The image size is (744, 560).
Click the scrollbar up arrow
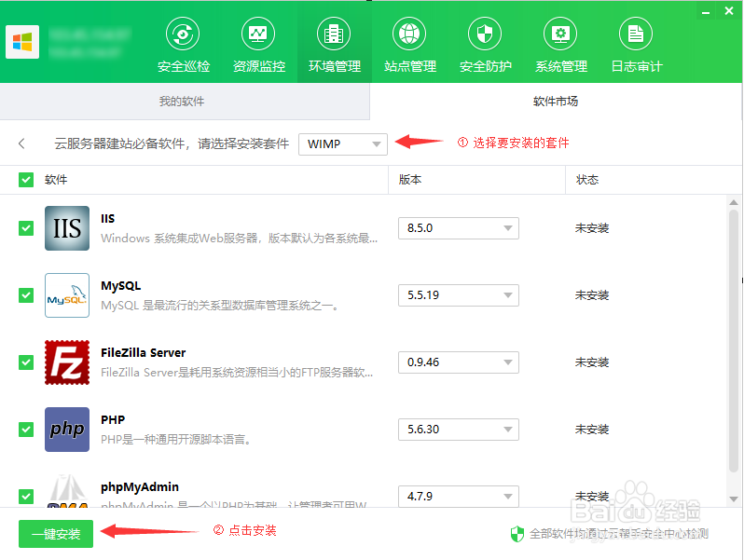(734, 202)
